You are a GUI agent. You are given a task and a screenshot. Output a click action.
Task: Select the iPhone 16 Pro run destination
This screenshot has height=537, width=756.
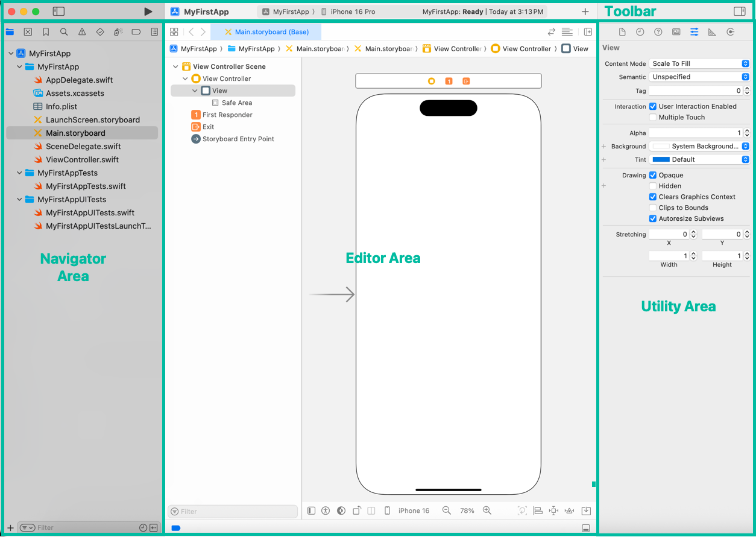click(x=347, y=11)
